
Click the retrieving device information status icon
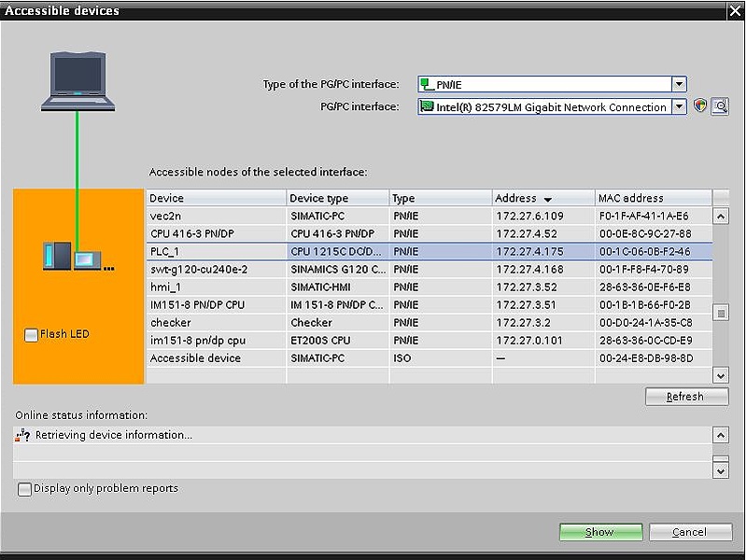coord(22,435)
